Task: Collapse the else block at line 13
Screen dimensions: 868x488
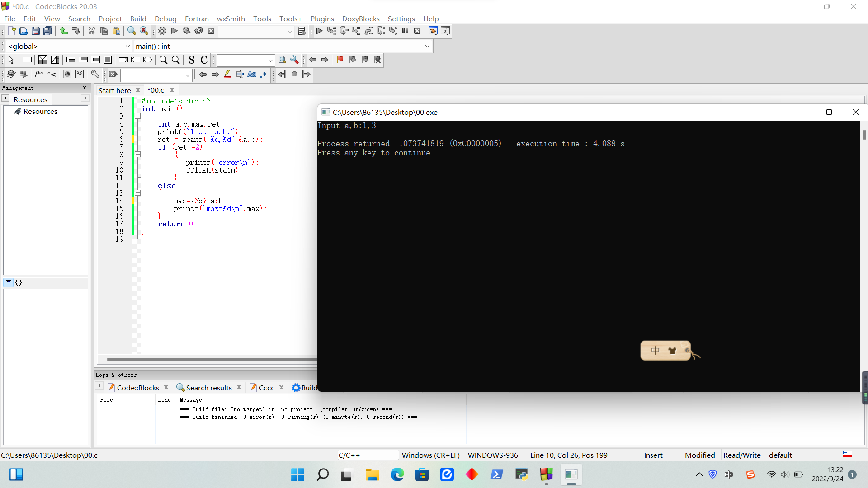Action: coord(137,193)
